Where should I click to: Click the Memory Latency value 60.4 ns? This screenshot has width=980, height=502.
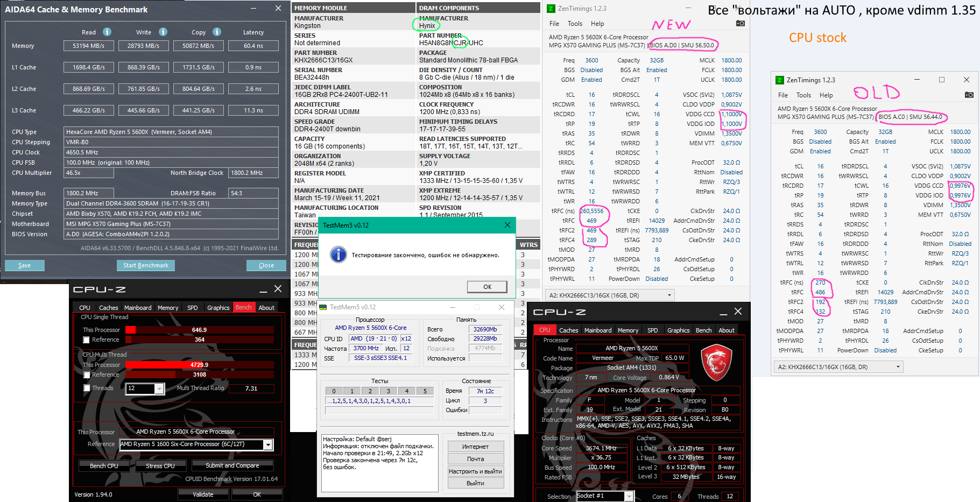coord(253,46)
